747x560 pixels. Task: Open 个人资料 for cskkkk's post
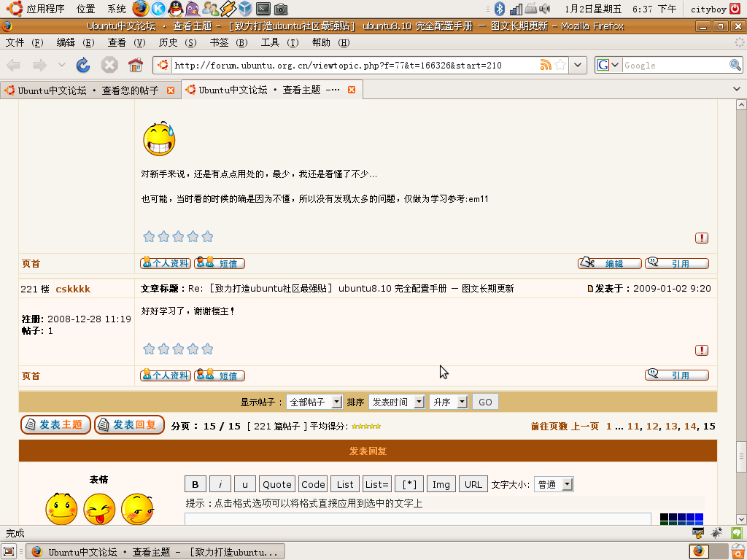coord(166,376)
